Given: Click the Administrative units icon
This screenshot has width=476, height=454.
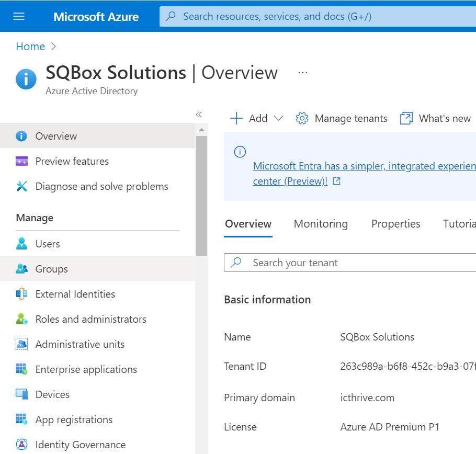Looking at the screenshot, I should [x=21, y=344].
